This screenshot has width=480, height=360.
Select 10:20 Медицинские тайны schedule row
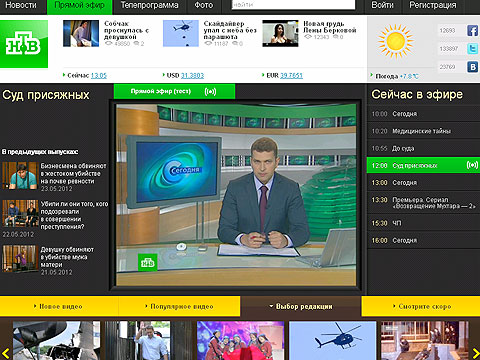423,131
